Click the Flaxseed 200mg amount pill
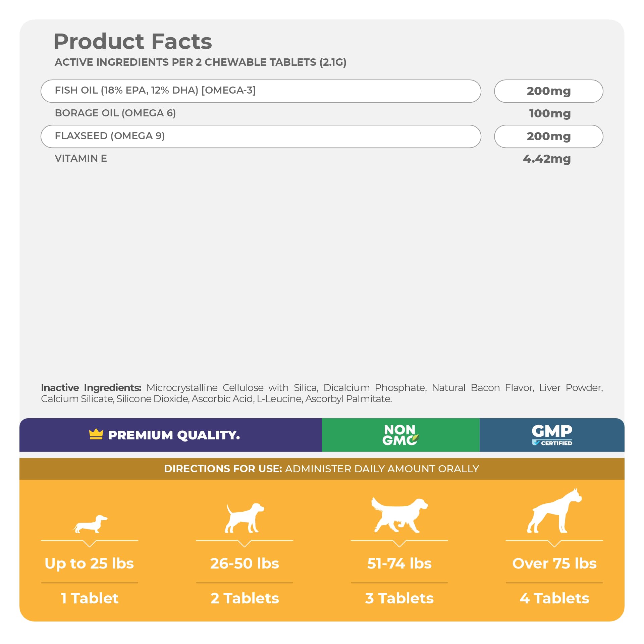The width and height of the screenshot is (644, 644). click(548, 136)
